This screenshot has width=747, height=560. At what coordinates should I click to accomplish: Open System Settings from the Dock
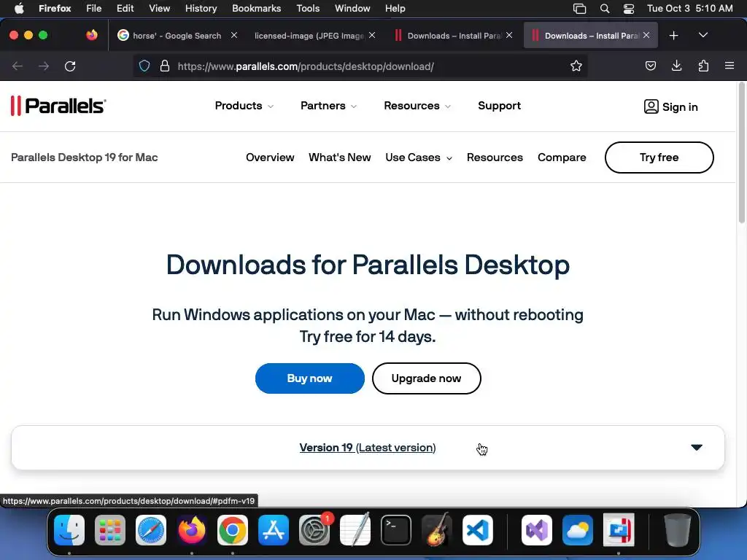(314, 530)
